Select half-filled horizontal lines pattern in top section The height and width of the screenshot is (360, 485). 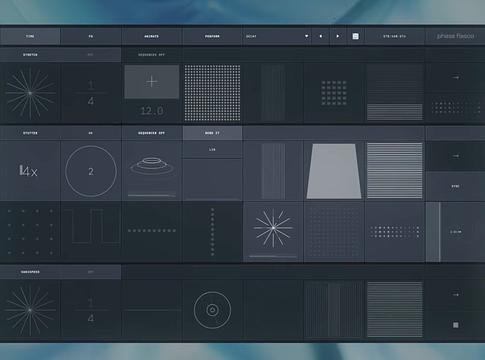(x=395, y=93)
